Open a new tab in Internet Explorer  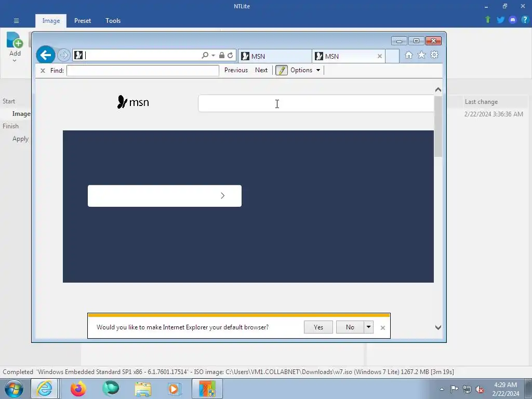[x=392, y=56]
